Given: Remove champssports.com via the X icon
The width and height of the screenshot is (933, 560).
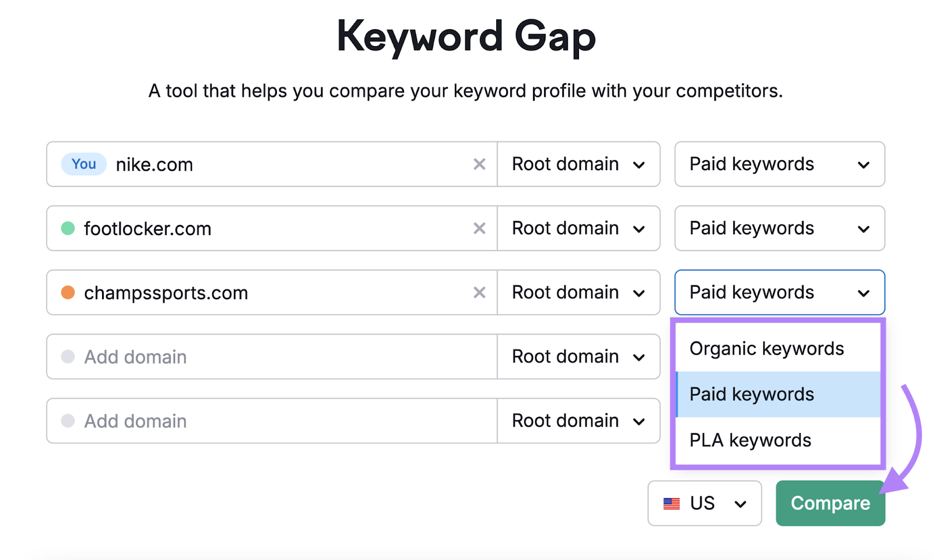Looking at the screenshot, I should (479, 293).
